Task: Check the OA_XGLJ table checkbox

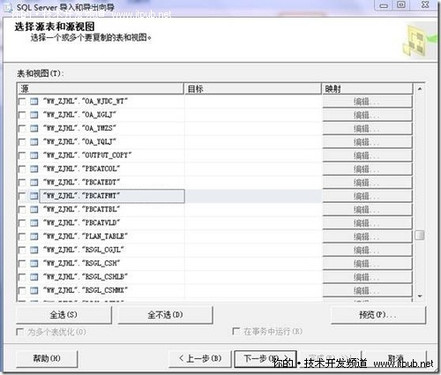Action: pyautogui.click(x=22, y=115)
